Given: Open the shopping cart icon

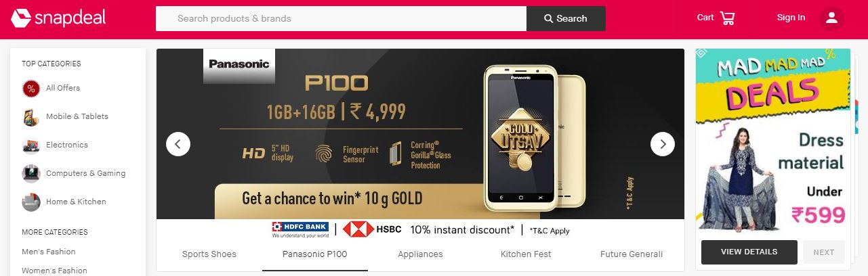Looking at the screenshot, I should click(x=728, y=18).
